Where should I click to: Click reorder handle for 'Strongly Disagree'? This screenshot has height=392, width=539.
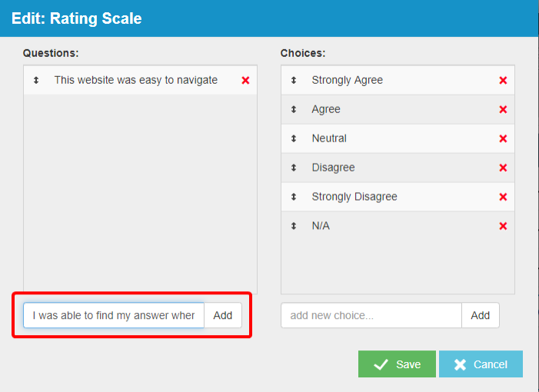pos(294,197)
